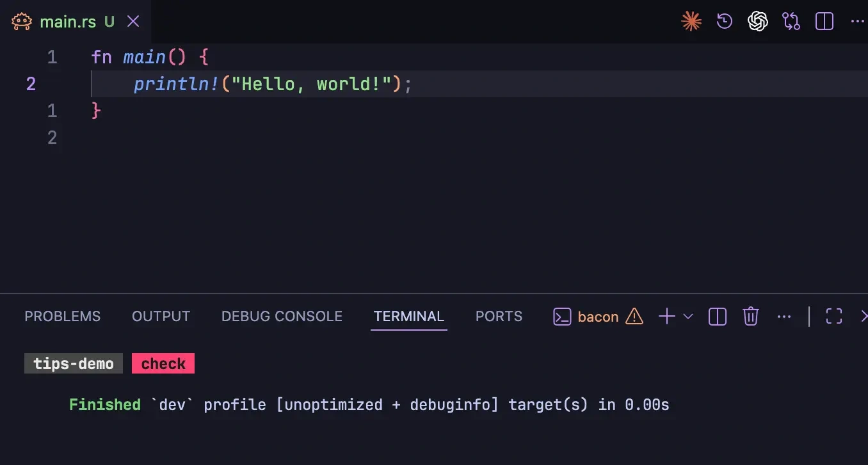This screenshot has width=868, height=465.
Task: Click the "Hello, world!" string literal
Action: pos(311,84)
